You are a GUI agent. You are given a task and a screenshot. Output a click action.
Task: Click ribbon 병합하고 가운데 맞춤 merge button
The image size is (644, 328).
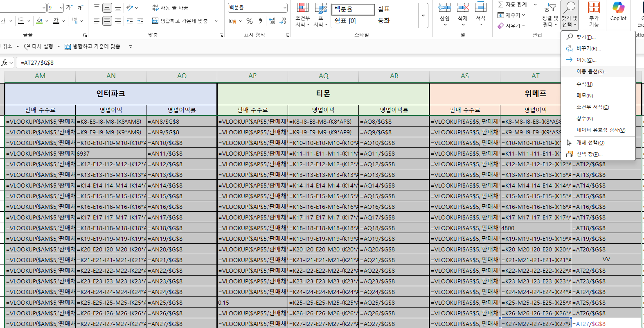point(180,21)
